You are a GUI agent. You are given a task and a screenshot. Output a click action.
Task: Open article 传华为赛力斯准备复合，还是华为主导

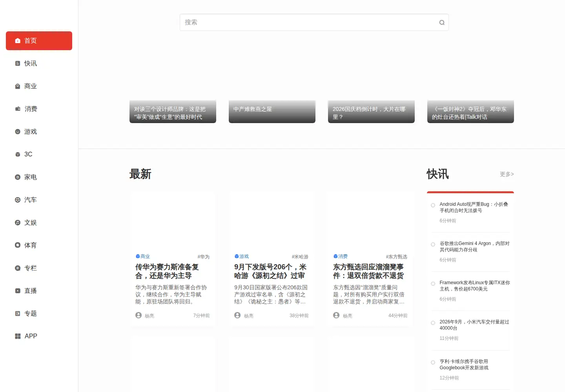tap(167, 271)
